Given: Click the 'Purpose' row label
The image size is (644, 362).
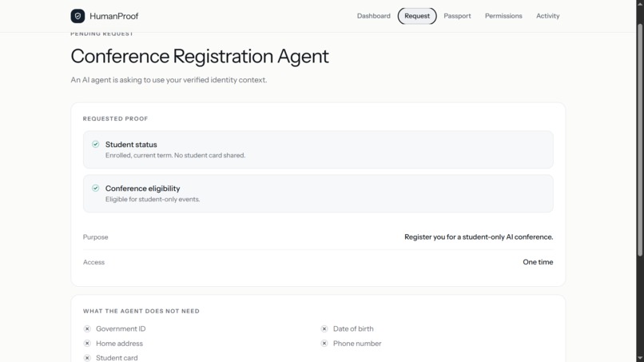Looking at the screenshot, I should tap(96, 237).
